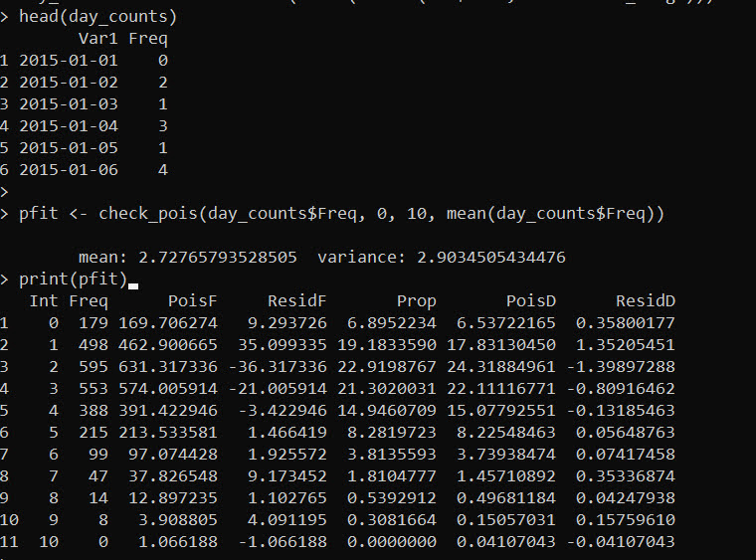Click the PoisD value 15.07792551
Viewport: 756px width, 560px height.
[501, 411]
